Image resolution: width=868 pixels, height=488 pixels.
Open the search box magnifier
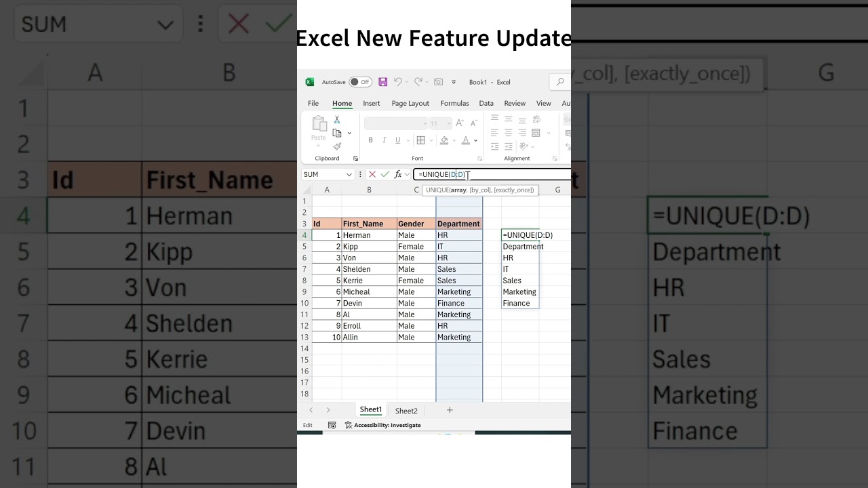pos(560,82)
